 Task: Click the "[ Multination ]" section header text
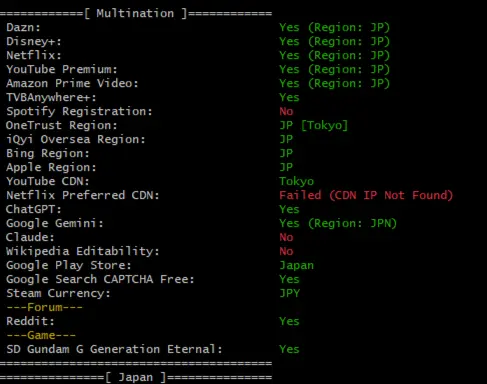click(x=136, y=14)
